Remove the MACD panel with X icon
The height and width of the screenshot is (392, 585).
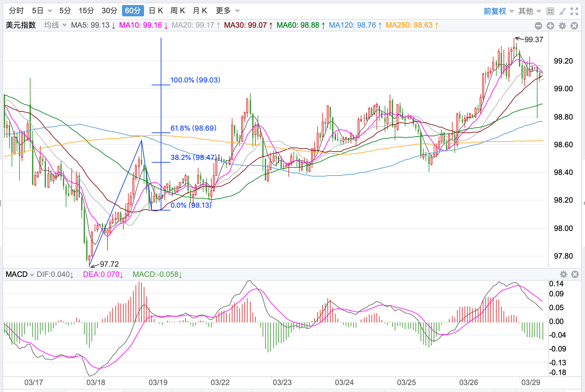coord(575,274)
